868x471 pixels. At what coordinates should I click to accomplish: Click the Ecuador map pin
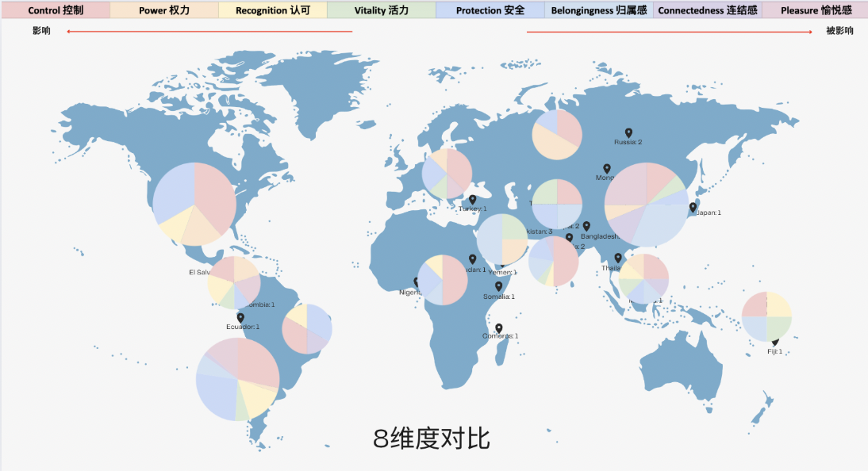click(240, 318)
